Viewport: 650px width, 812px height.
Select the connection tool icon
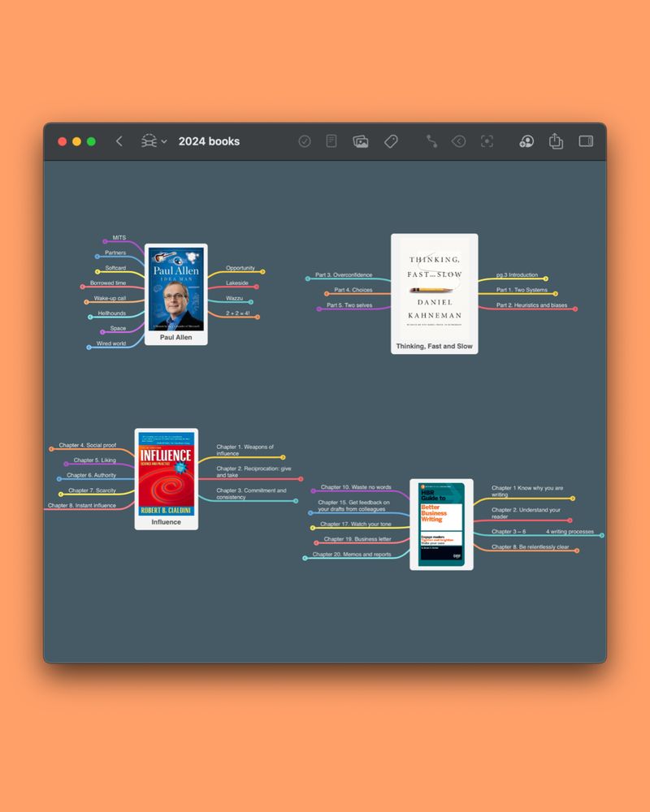(431, 141)
